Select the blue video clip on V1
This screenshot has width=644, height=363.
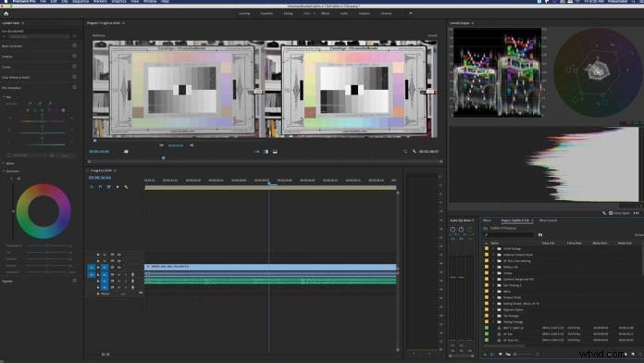coord(270,267)
